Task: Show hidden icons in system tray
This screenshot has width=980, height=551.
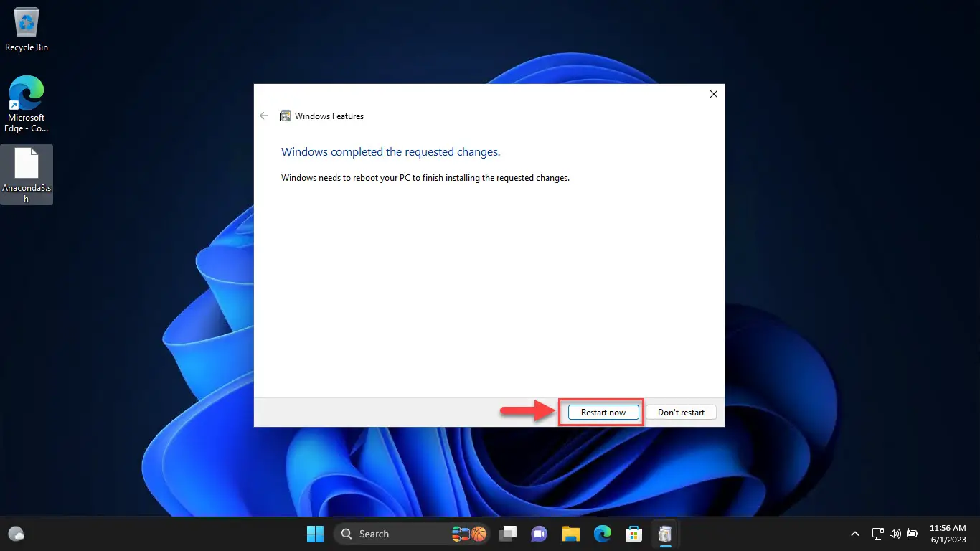Action: [855, 534]
